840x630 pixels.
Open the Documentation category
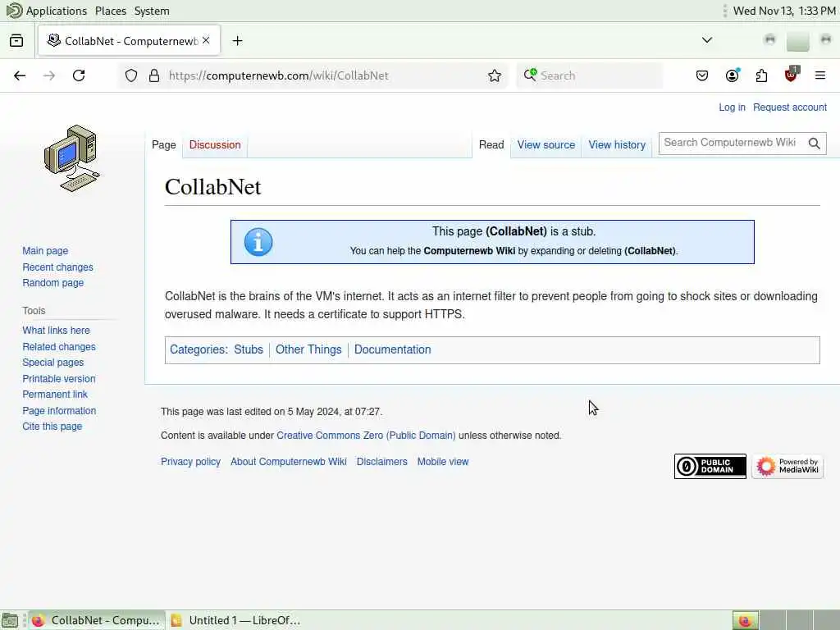(393, 349)
